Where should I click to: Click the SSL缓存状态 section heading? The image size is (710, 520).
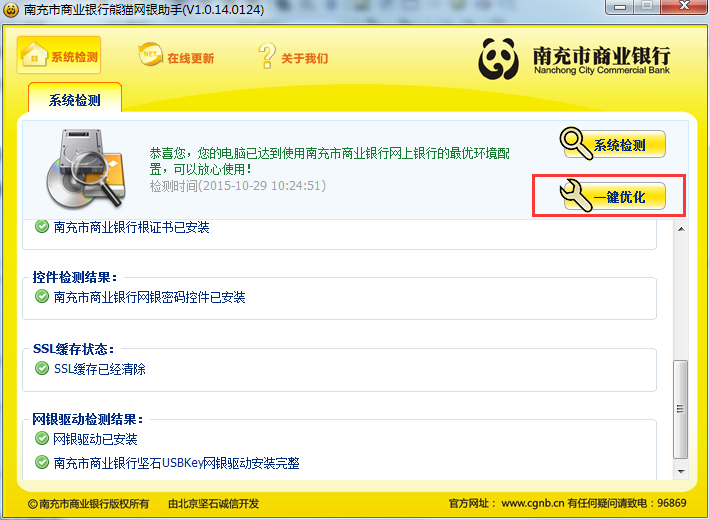[x=73, y=349]
